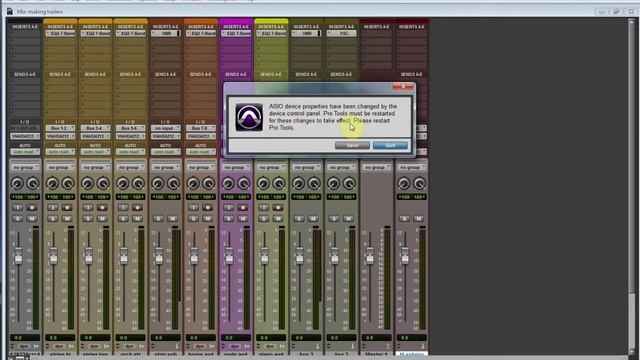Mute the purple track

[242, 219]
